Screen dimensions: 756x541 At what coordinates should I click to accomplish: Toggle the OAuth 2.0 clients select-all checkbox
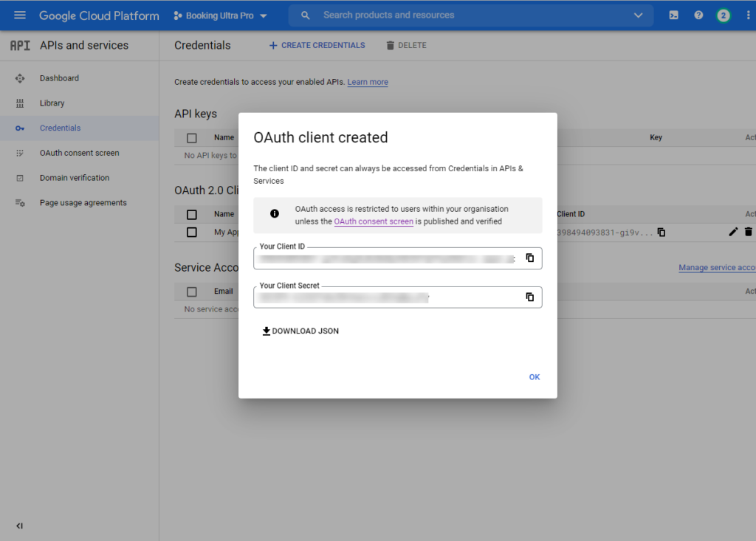coord(192,215)
